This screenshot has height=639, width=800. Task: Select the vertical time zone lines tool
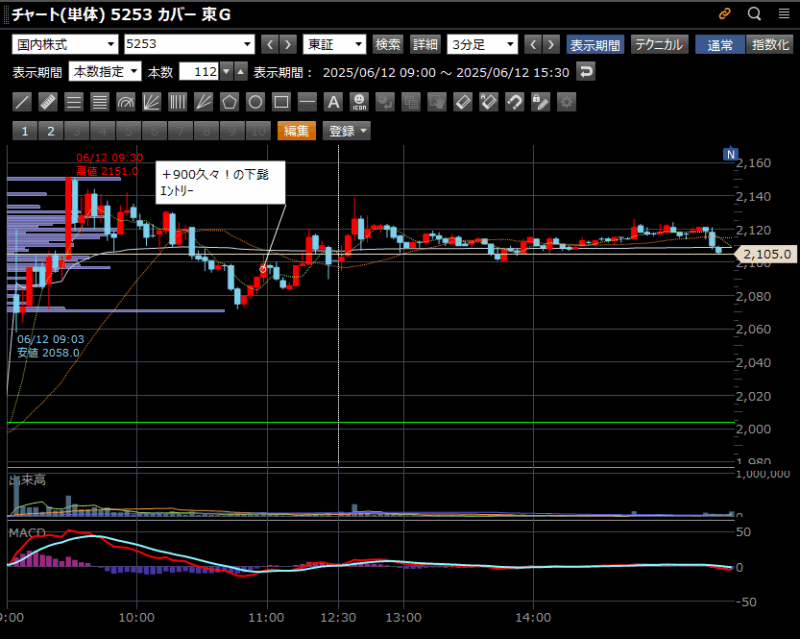click(178, 102)
